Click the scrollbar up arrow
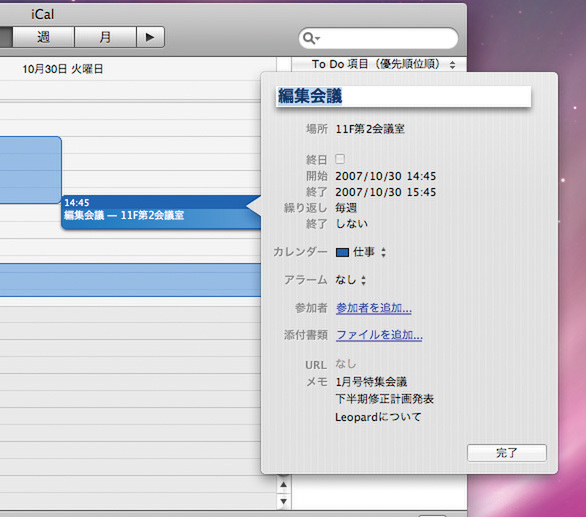Image resolution: width=586 pixels, height=517 pixels. click(283, 485)
